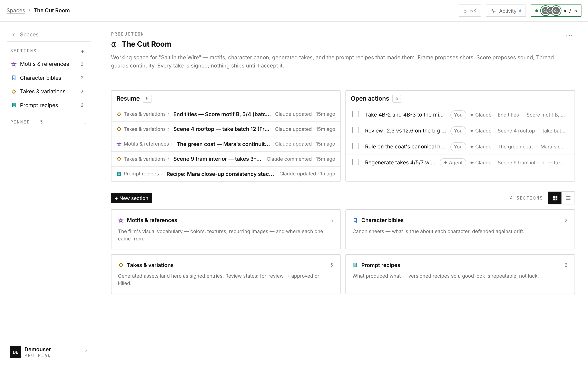
Task: Add a new section with the plus icon
Action: point(82,51)
